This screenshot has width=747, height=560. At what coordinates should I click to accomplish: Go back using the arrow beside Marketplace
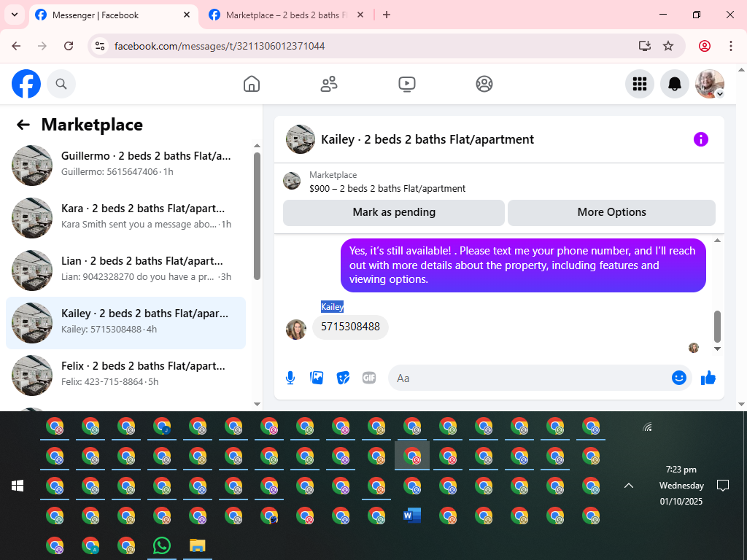pos(23,125)
